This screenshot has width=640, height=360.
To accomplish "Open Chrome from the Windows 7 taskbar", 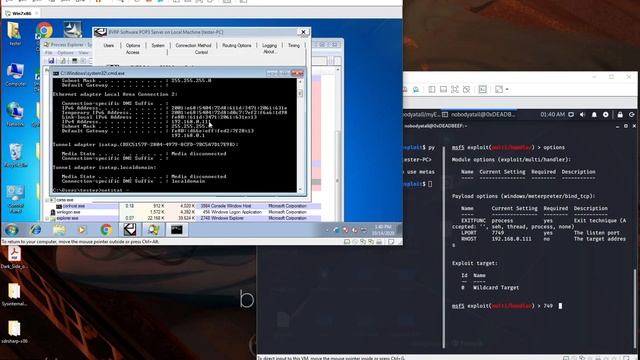I will pyautogui.click(x=106, y=230).
